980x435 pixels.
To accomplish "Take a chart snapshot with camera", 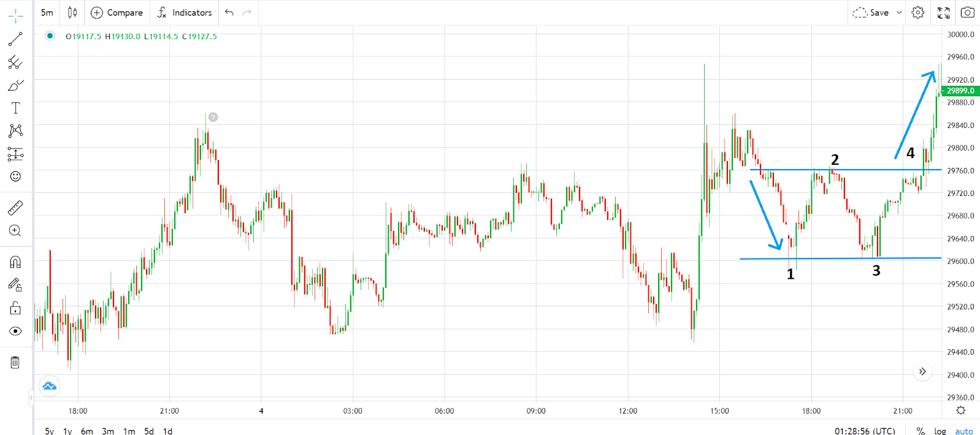I will pyautogui.click(x=967, y=12).
